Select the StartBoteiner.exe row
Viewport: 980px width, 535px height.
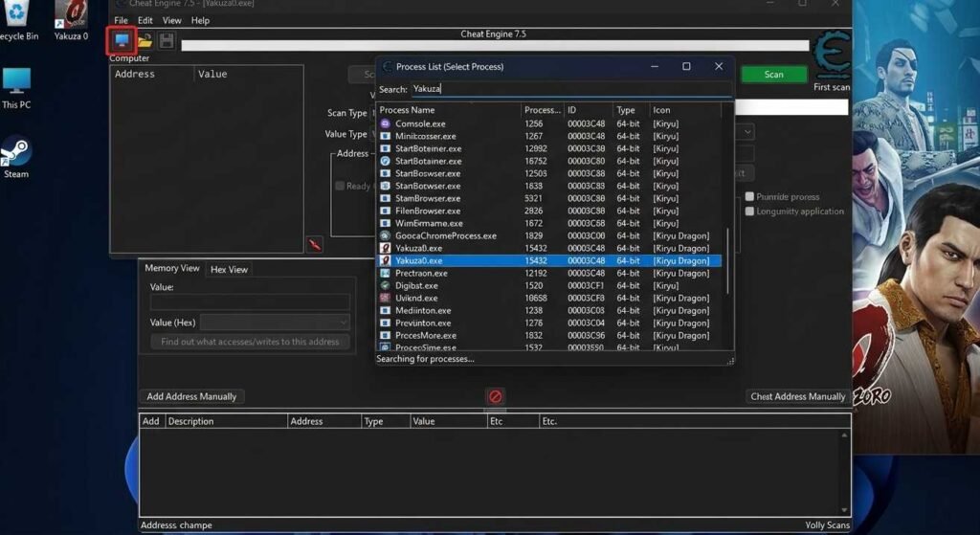[548, 148]
